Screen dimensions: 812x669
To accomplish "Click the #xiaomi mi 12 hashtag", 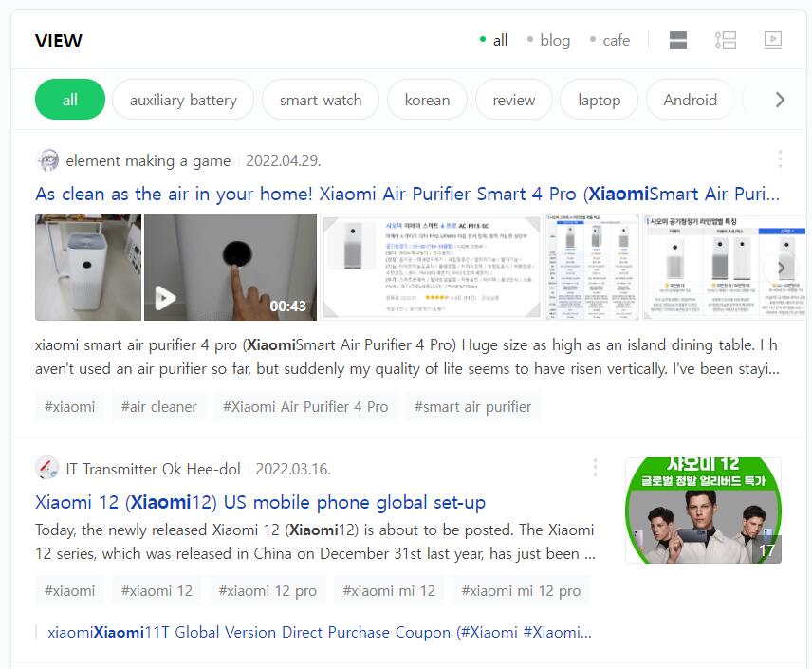I will coord(389,591).
